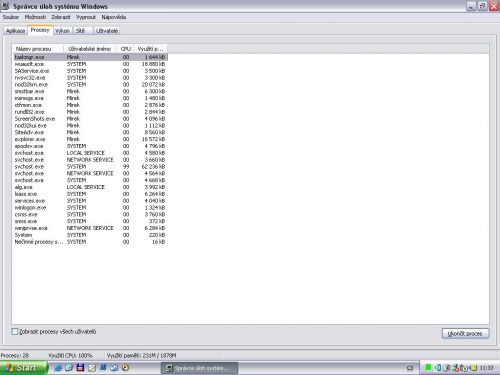Select the explorer.exe process row
This screenshot has width=500, height=375.
[90, 139]
